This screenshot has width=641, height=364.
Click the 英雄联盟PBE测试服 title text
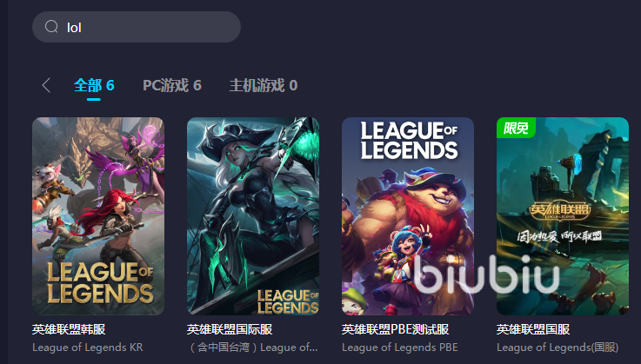(x=395, y=329)
